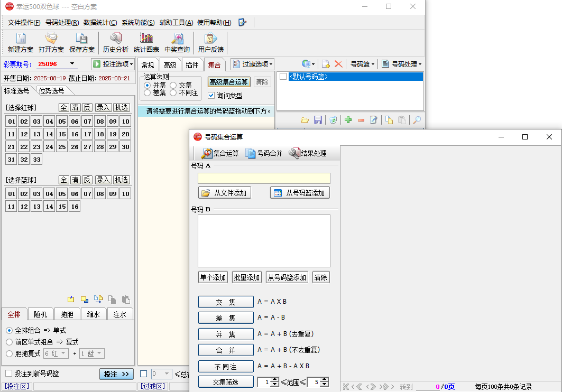Open the 投注选项 dropdown menu
Image resolution: width=562 pixels, height=392 pixels.
113,64
